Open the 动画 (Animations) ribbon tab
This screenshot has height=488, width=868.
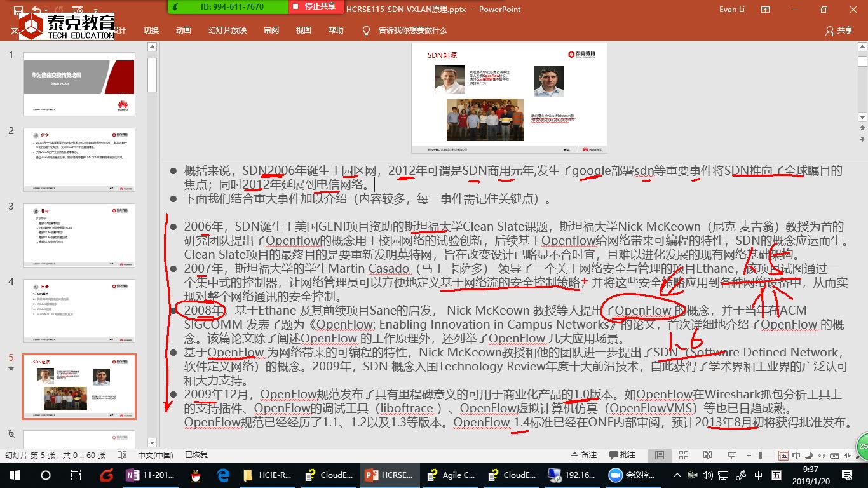184,30
